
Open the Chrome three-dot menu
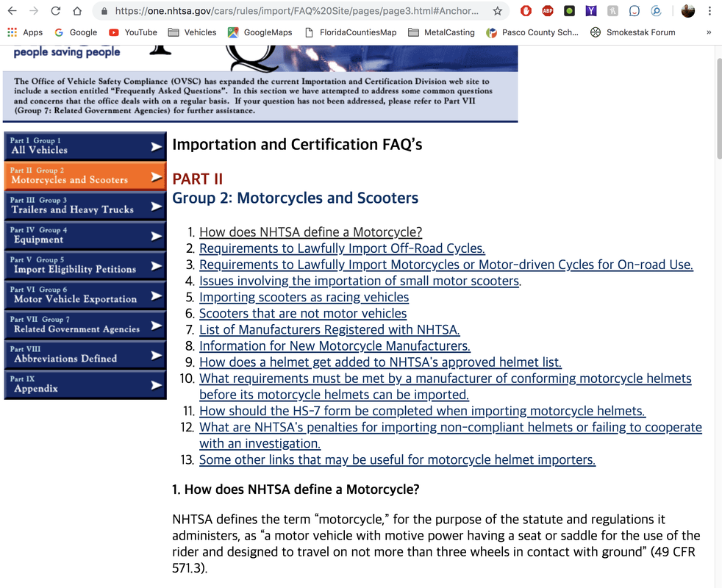click(x=710, y=10)
